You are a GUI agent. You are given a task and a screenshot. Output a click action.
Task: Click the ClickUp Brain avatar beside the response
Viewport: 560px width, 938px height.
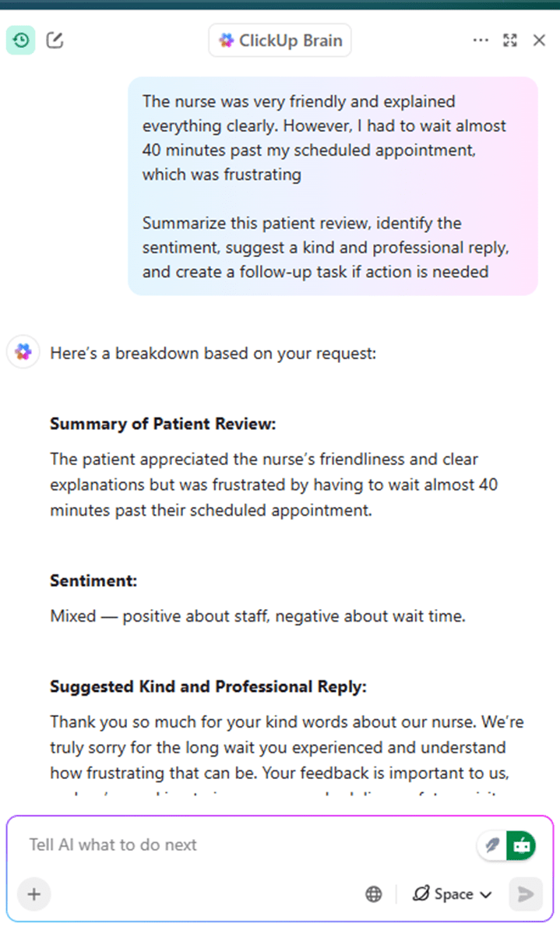(x=22, y=352)
